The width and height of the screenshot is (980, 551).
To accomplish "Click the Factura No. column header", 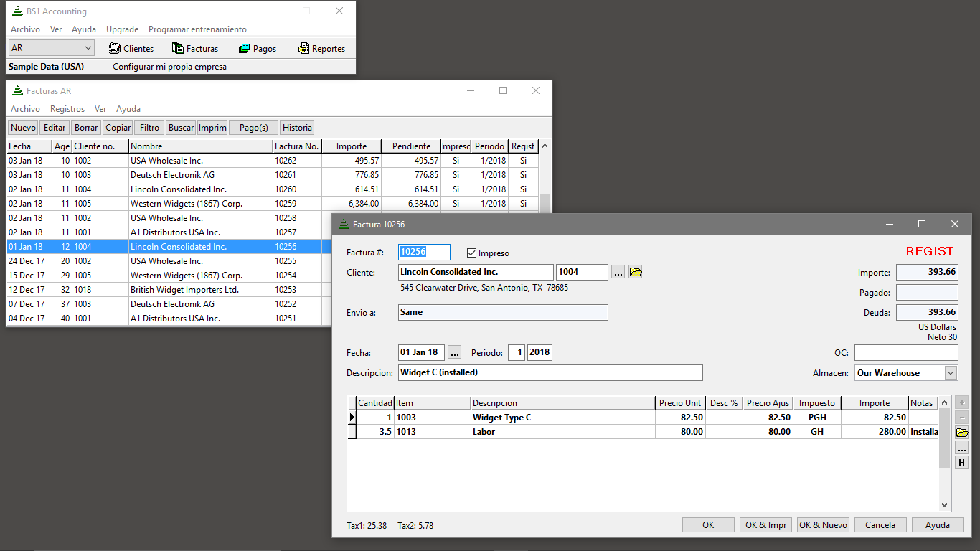I will coord(297,146).
